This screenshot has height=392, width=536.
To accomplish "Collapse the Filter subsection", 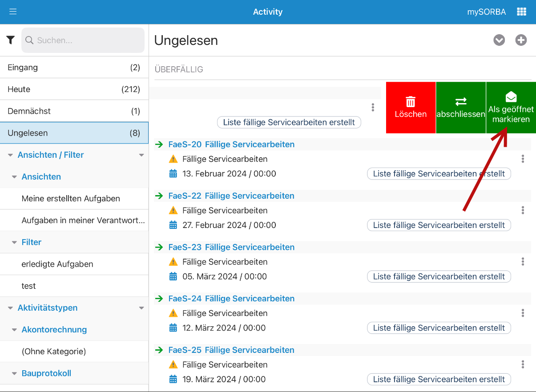I will 14,242.
